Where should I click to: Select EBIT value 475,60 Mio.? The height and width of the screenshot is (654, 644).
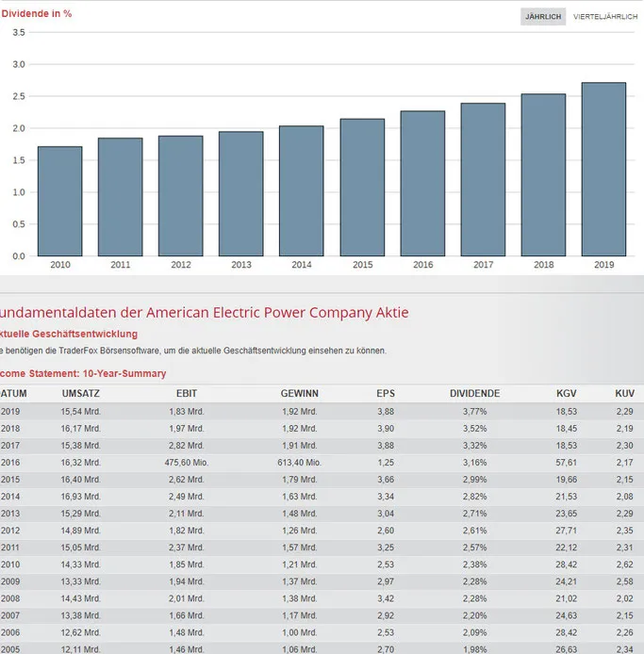click(187, 463)
